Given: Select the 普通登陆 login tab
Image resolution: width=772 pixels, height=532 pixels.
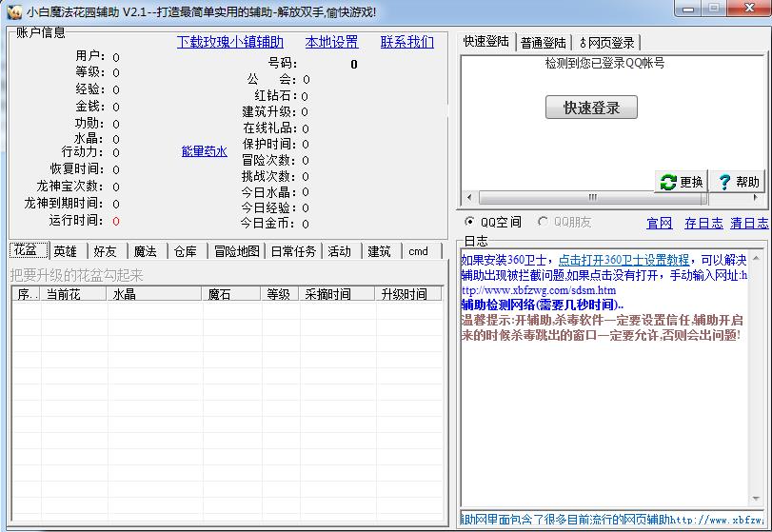Looking at the screenshot, I should 544,43.
